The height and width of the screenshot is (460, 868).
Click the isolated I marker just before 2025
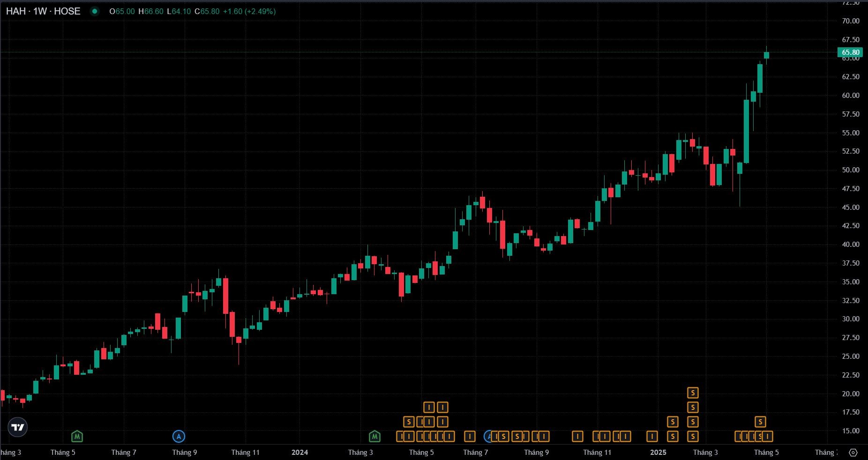(x=652, y=437)
